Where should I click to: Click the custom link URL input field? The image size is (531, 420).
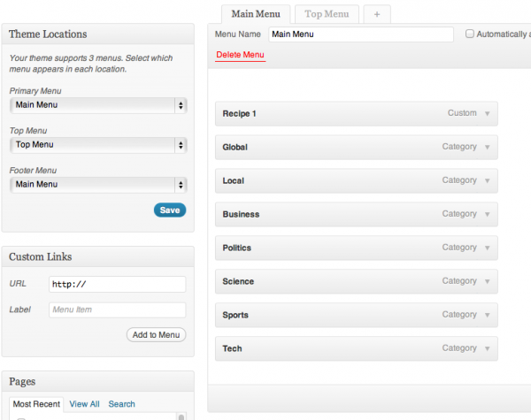(x=117, y=284)
